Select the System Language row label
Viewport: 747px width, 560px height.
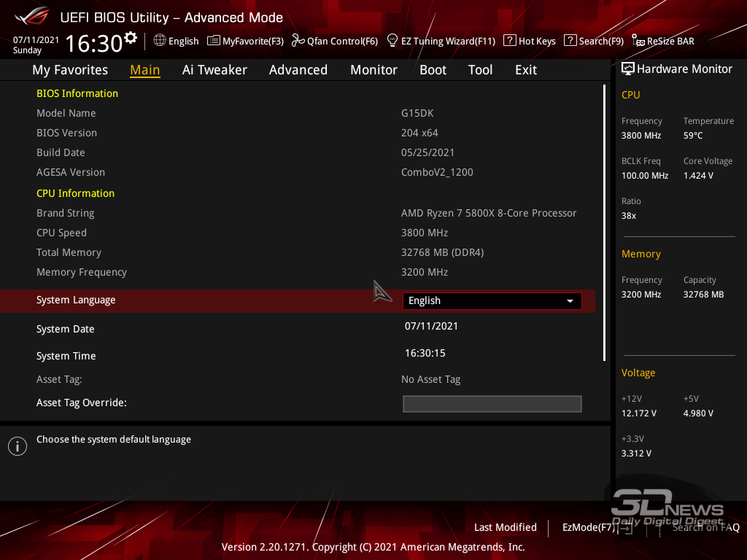click(76, 300)
